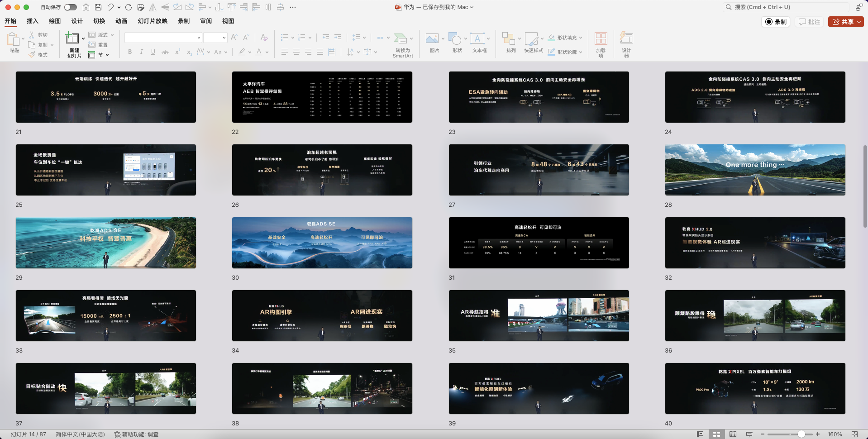The height and width of the screenshot is (439, 868).
Task: Open the 插入 ribbon tab
Action: [x=33, y=21]
